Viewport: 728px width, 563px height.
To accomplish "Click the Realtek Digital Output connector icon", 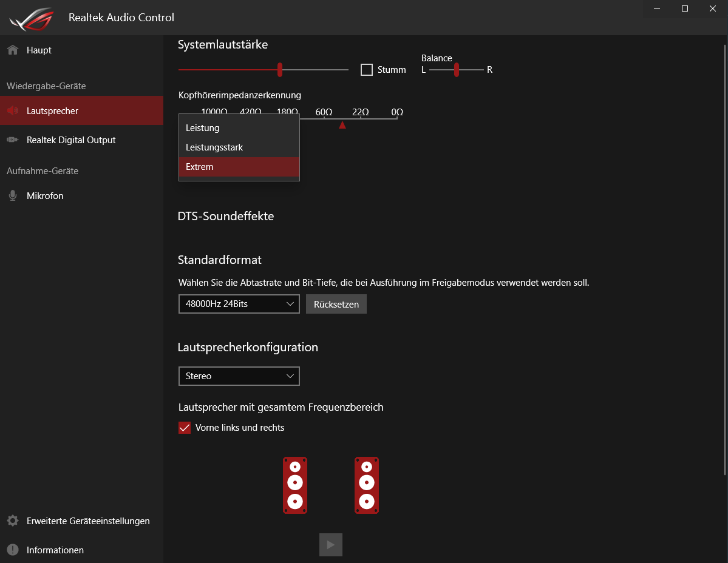I will 13,140.
